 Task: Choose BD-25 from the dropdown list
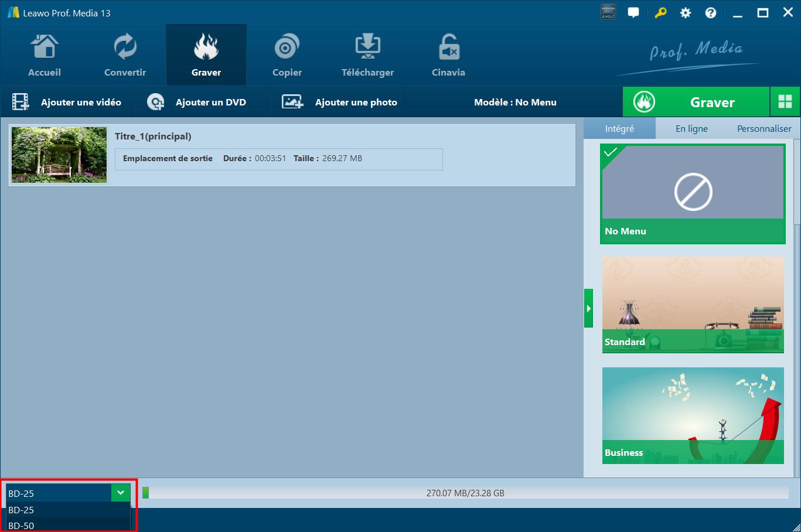[x=67, y=510]
